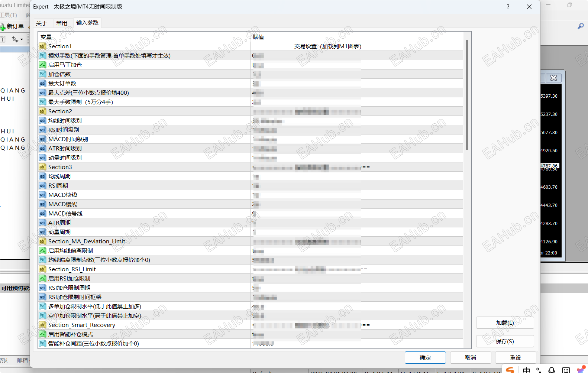Click the 邮箱 tab in terminal panel
The width and height of the screenshot is (588, 373).
22,360
